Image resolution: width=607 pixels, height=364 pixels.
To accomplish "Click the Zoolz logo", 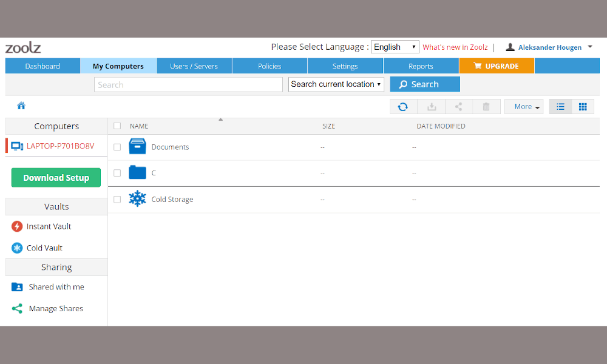I will pyautogui.click(x=23, y=47).
